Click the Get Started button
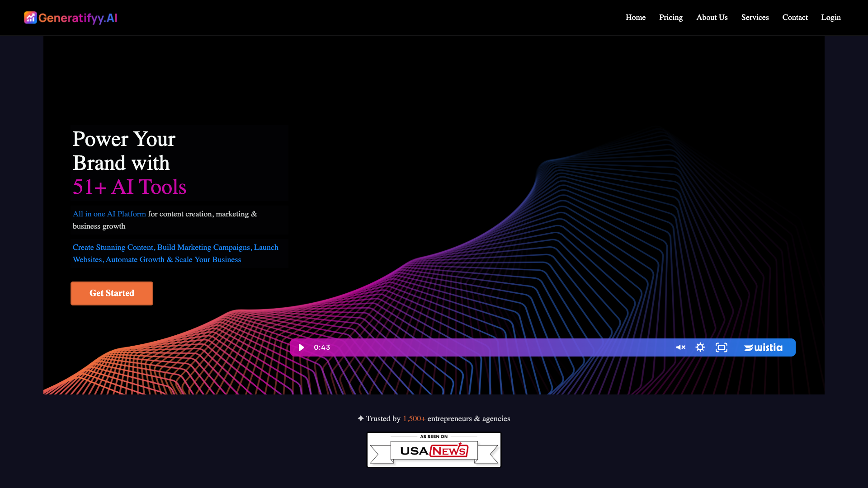The image size is (868, 488). (112, 293)
